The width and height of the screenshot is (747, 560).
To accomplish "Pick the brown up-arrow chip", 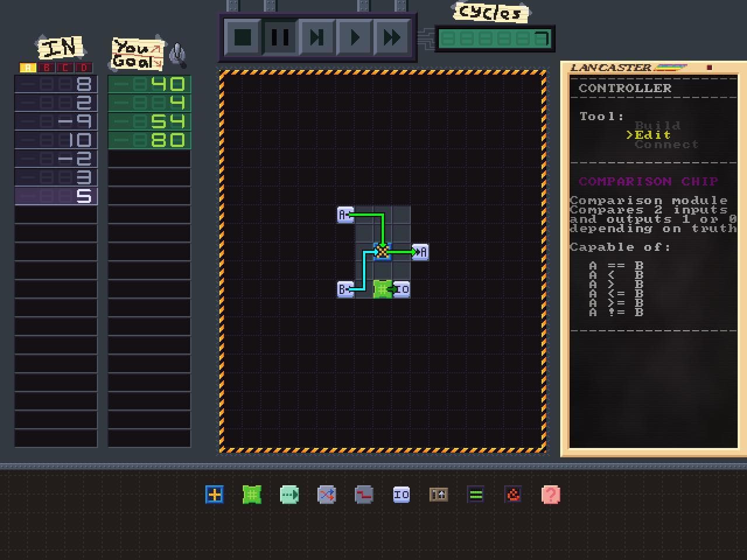I will pos(439,495).
